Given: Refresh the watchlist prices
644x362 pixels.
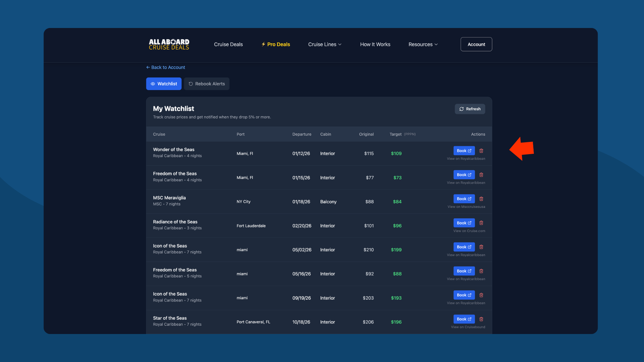Looking at the screenshot, I should (x=470, y=109).
